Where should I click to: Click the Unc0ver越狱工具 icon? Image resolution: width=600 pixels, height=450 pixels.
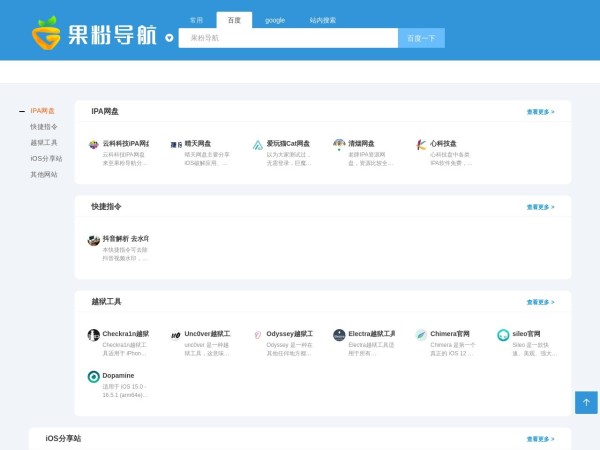click(x=175, y=334)
